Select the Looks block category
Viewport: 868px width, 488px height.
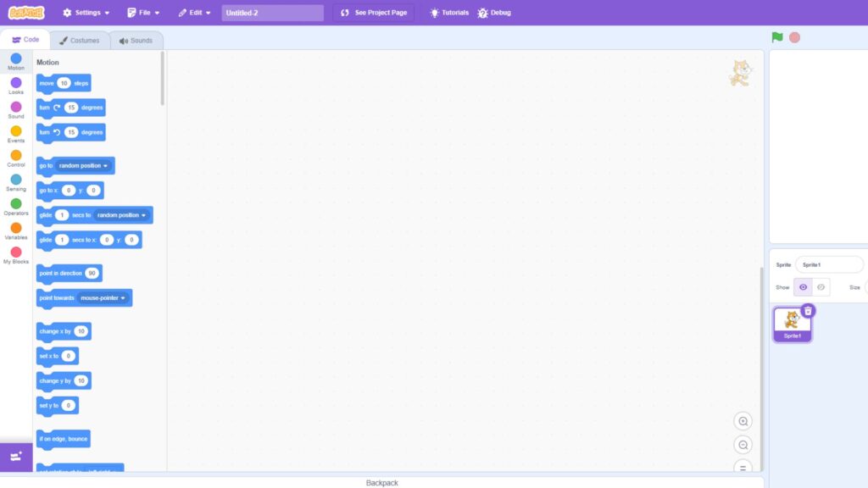16,86
